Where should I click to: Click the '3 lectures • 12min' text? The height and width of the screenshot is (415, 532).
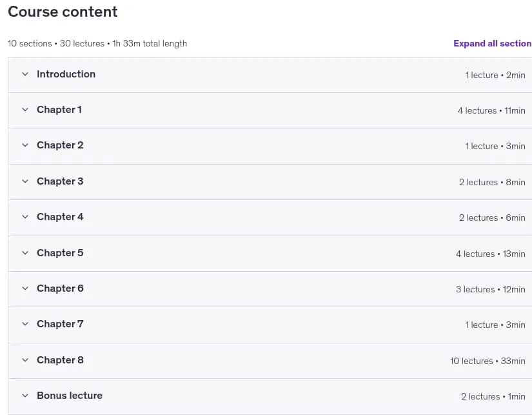[x=491, y=289]
